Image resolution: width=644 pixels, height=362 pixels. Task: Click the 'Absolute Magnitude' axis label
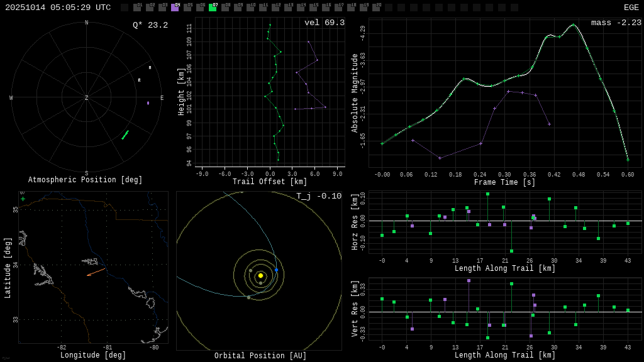coord(355,93)
